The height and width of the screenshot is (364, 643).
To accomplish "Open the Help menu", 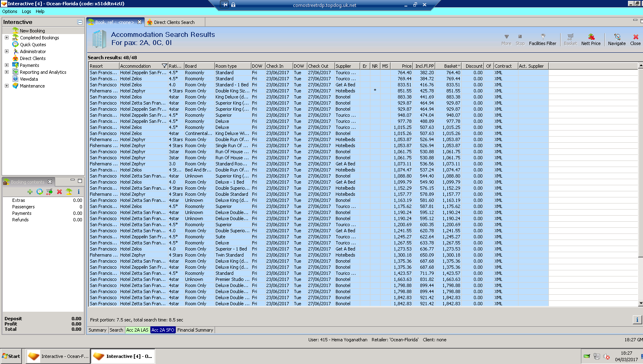I will point(40,11).
